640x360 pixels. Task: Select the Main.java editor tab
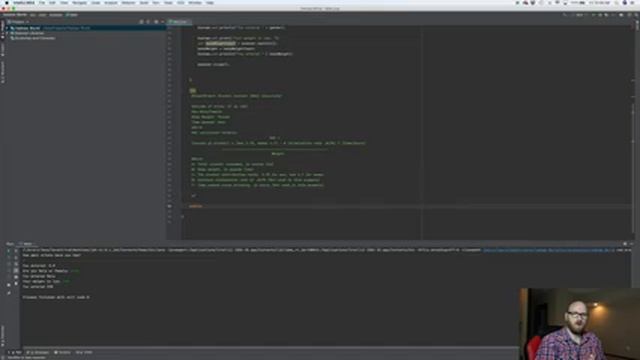(180, 22)
